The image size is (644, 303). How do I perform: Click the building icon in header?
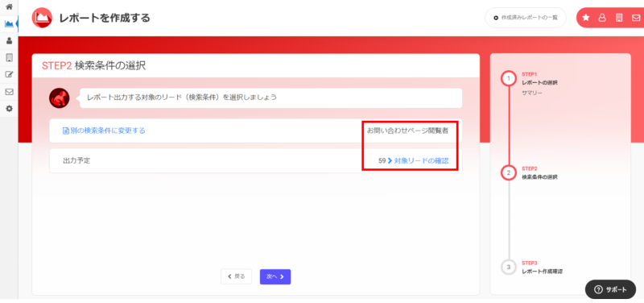(x=619, y=18)
